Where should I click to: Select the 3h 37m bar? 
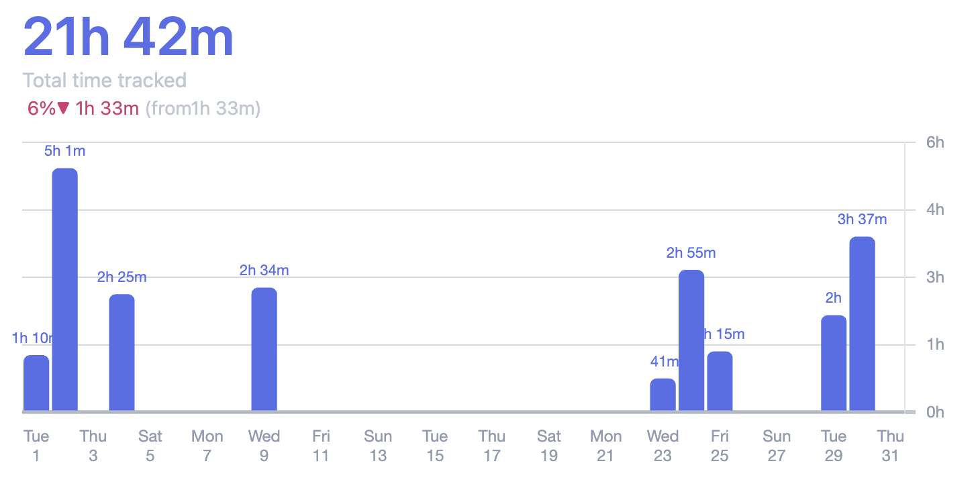pyautogui.click(x=862, y=324)
